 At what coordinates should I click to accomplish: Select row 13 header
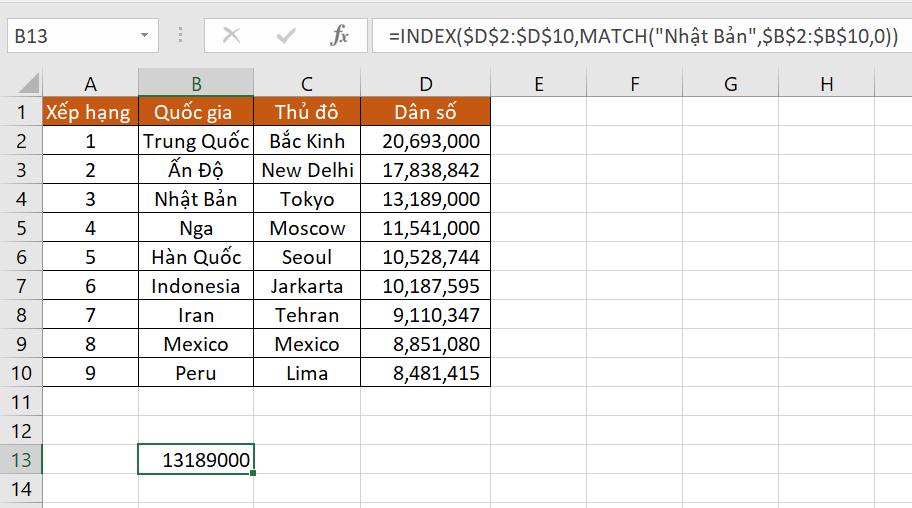[21, 460]
